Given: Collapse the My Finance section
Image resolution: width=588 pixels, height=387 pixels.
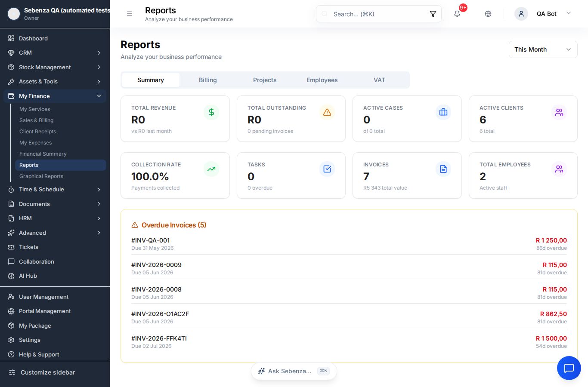Looking at the screenshot, I should click(55, 96).
